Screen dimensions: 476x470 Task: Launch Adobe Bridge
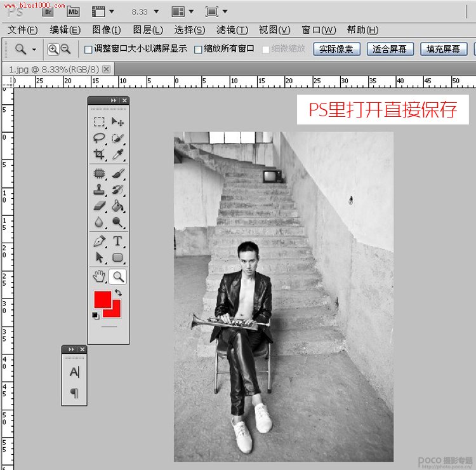click(48, 12)
